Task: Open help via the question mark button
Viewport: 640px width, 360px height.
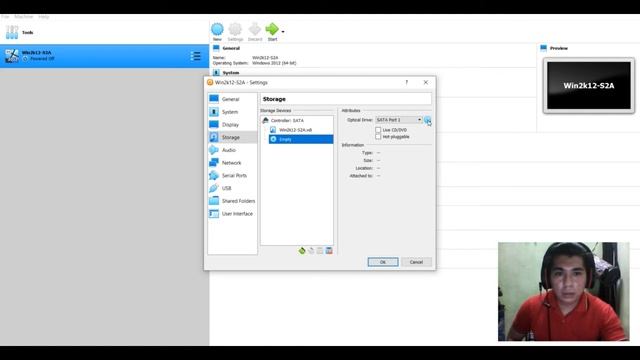Action: pyautogui.click(x=407, y=82)
